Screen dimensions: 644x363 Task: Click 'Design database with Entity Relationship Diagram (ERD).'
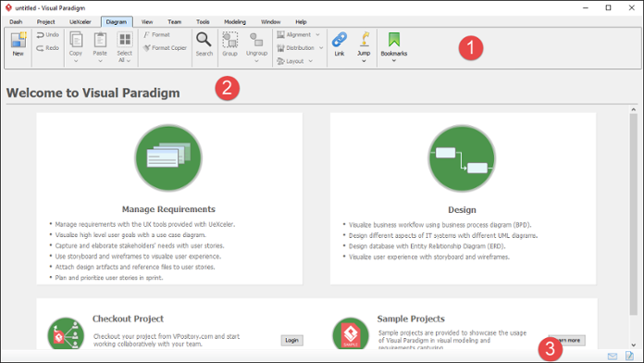click(427, 246)
